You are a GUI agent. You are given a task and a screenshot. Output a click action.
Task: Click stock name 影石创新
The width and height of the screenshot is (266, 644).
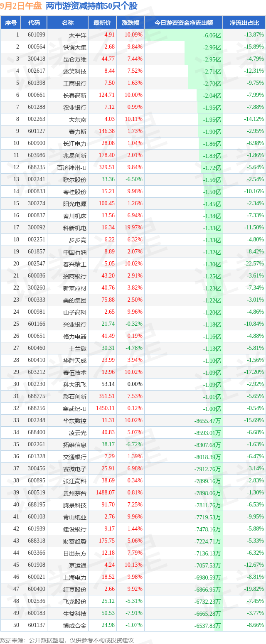75,396
